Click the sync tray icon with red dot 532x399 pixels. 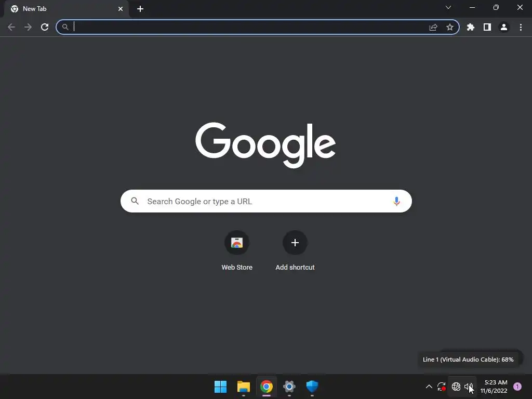[442, 387]
